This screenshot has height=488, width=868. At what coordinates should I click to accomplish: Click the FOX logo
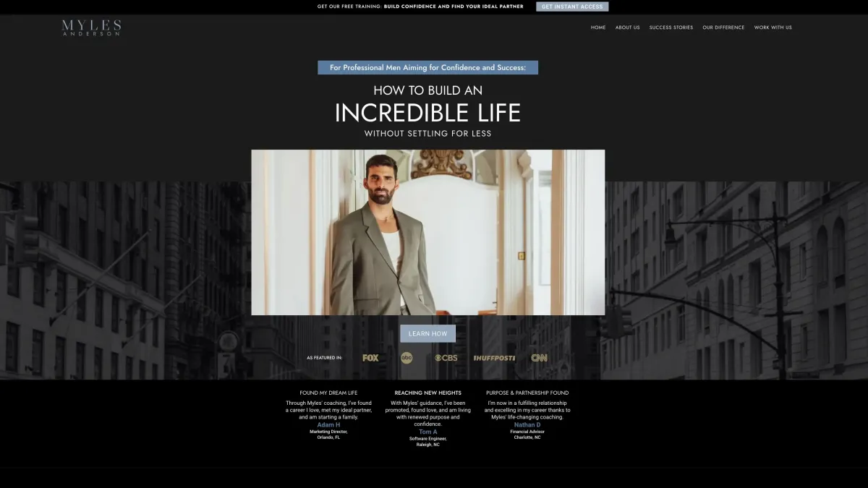tap(370, 358)
